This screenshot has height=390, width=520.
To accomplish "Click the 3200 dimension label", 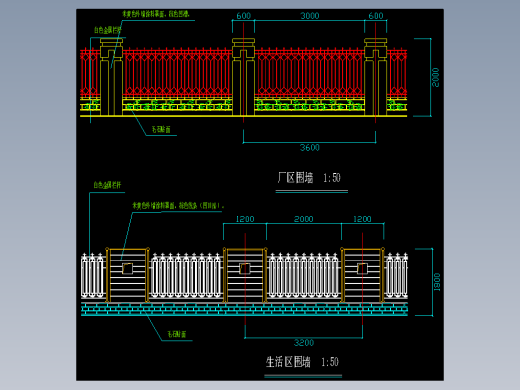I will pyautogui.click(x=304, y=343).
